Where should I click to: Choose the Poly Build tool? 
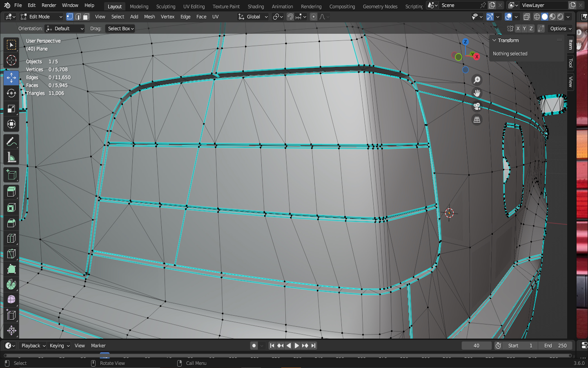(x=11, y=269)
